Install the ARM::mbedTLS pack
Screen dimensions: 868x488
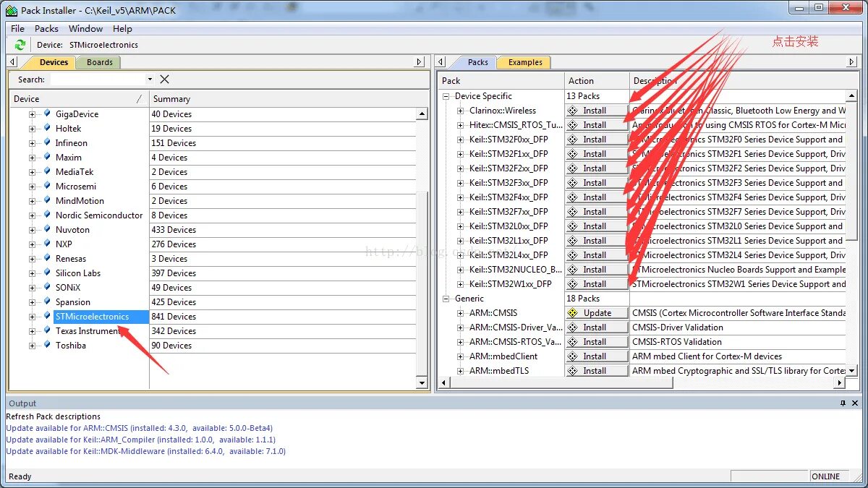click(597, 371)
